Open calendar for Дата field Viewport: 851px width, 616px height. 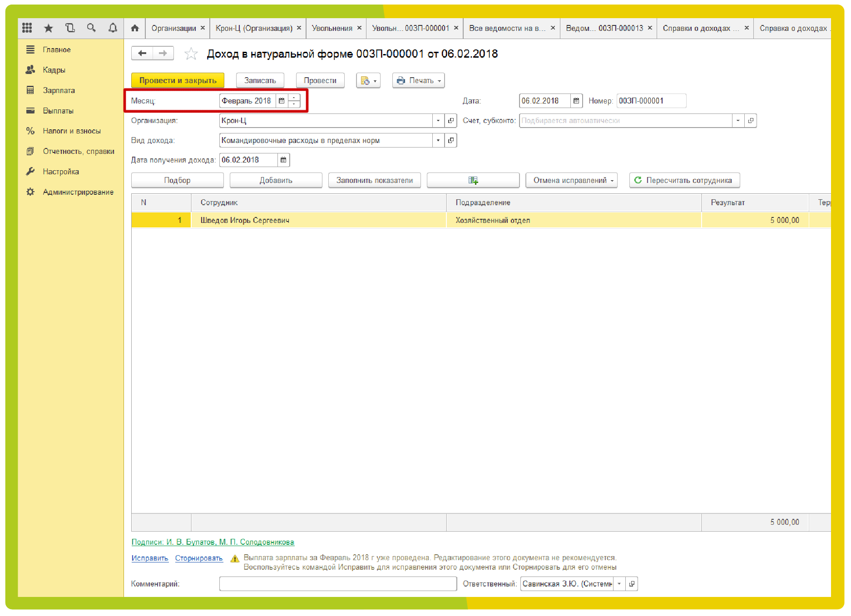point(576,101)
